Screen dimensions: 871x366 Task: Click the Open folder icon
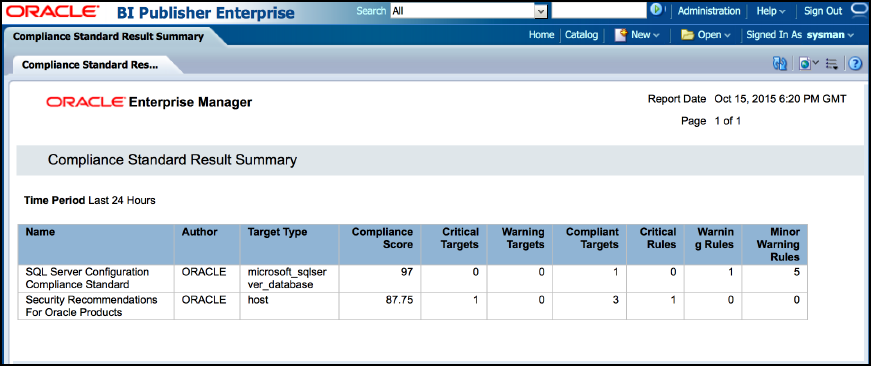[688, 35]
